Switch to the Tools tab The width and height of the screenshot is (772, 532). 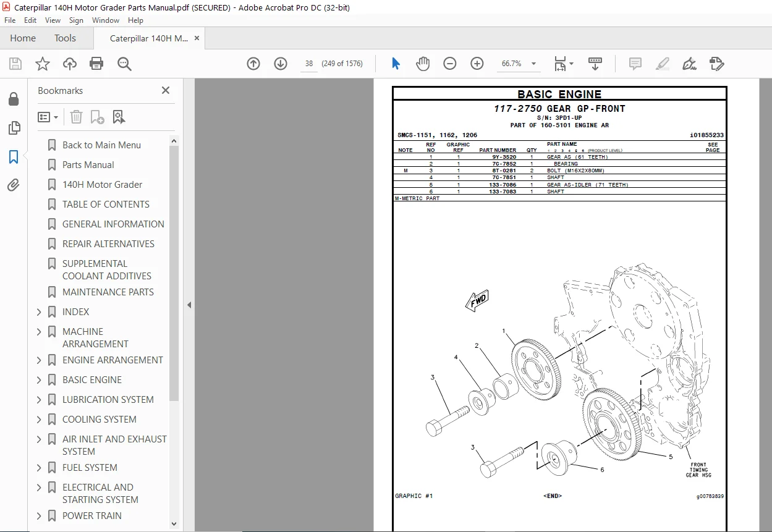point(65,38)
